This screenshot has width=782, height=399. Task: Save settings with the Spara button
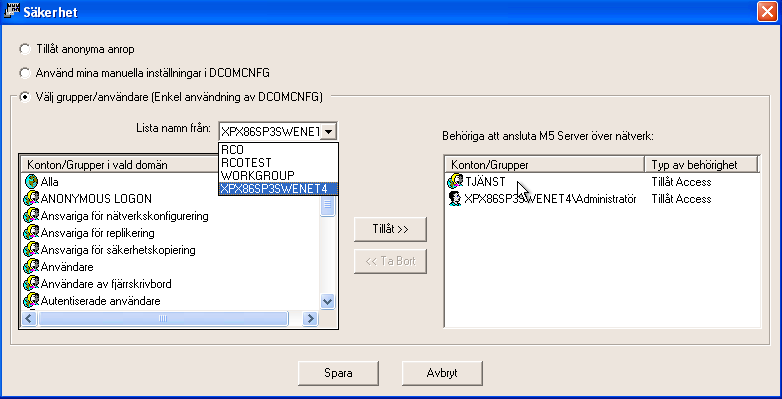coord(338,373)
